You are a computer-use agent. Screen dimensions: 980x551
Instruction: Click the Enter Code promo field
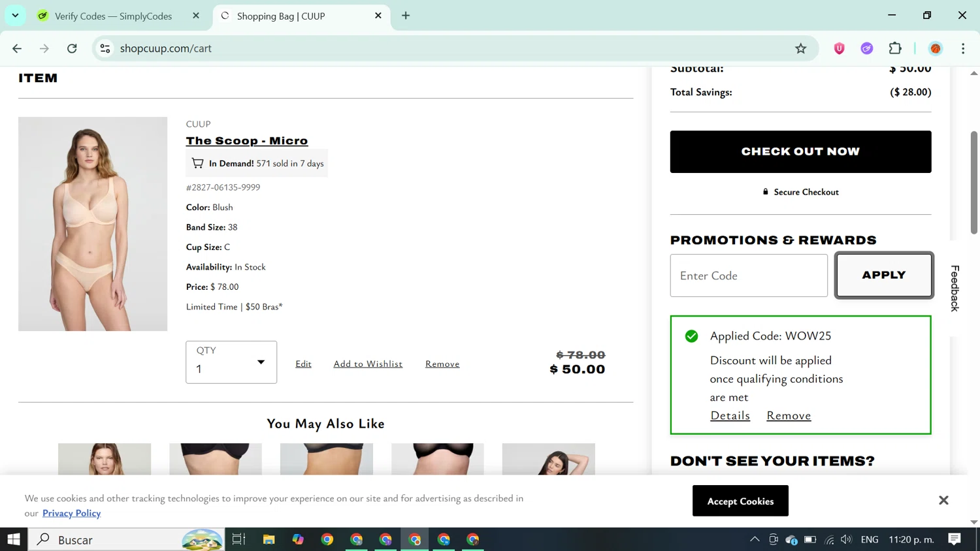[749, 275]
